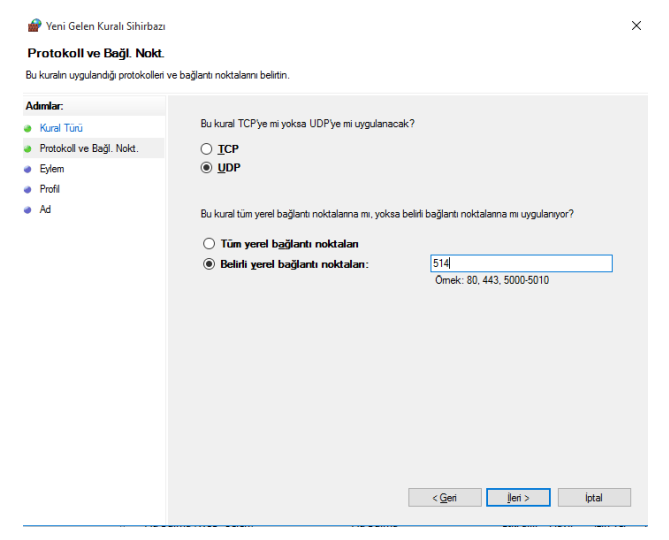Click blue bullet beside Eylem step

pyautogui.click(x=28, y=169)
